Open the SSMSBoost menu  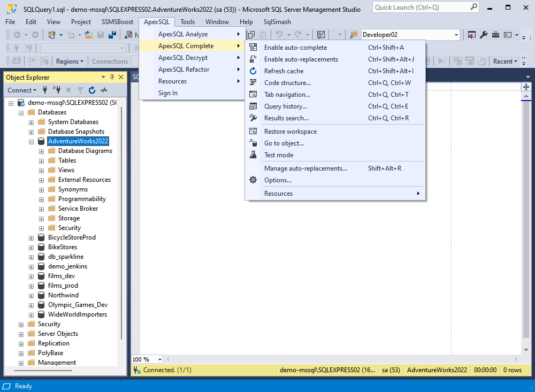(x=117, y=22)
